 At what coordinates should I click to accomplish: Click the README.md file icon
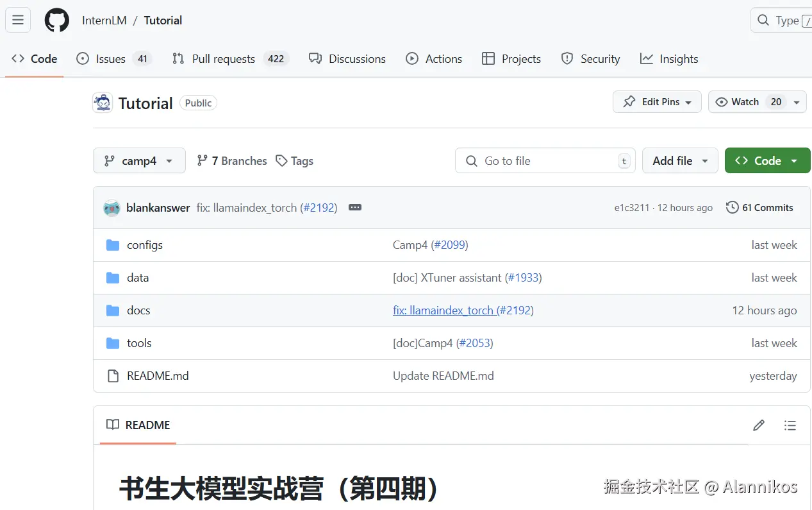click(113, 376)
